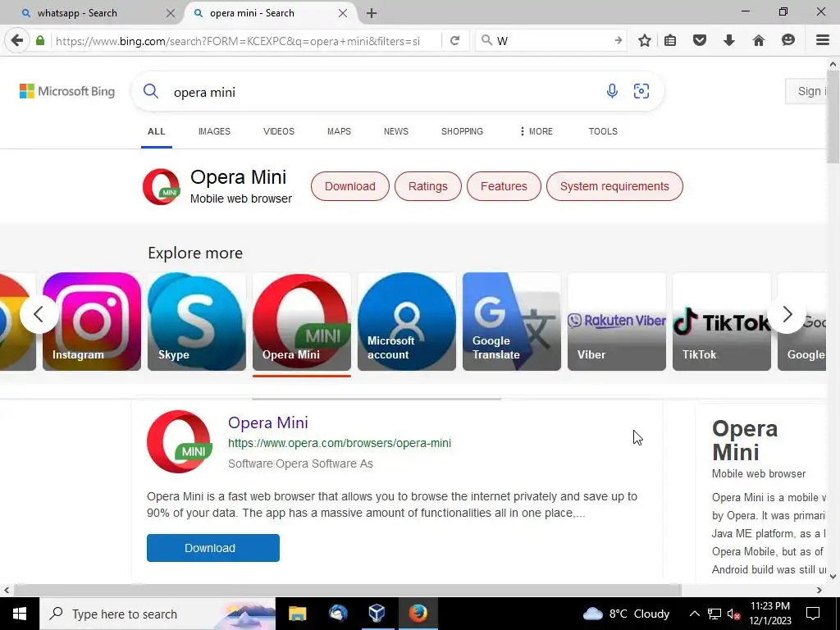Open MAPS results
840x630 pixels.
pos(339,131)
